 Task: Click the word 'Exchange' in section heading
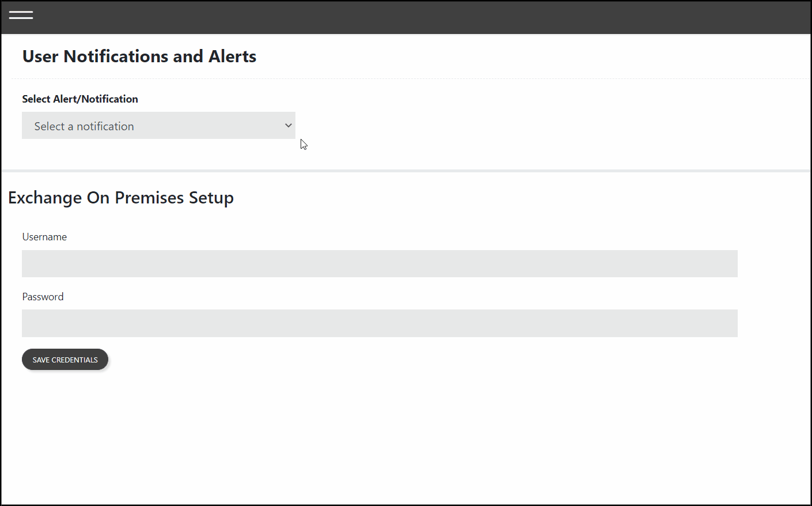[45, 198]
